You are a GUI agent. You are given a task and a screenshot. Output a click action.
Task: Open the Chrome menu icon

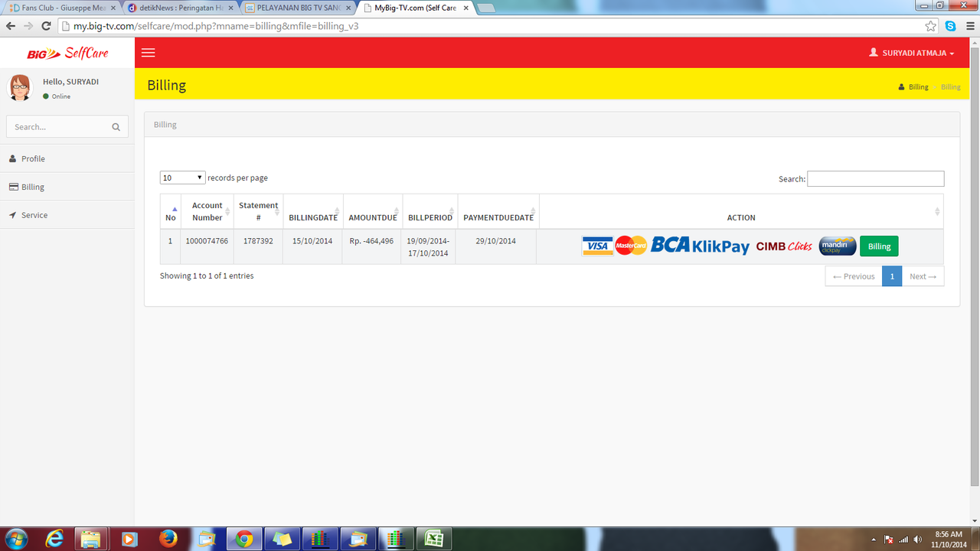point(969,26)
